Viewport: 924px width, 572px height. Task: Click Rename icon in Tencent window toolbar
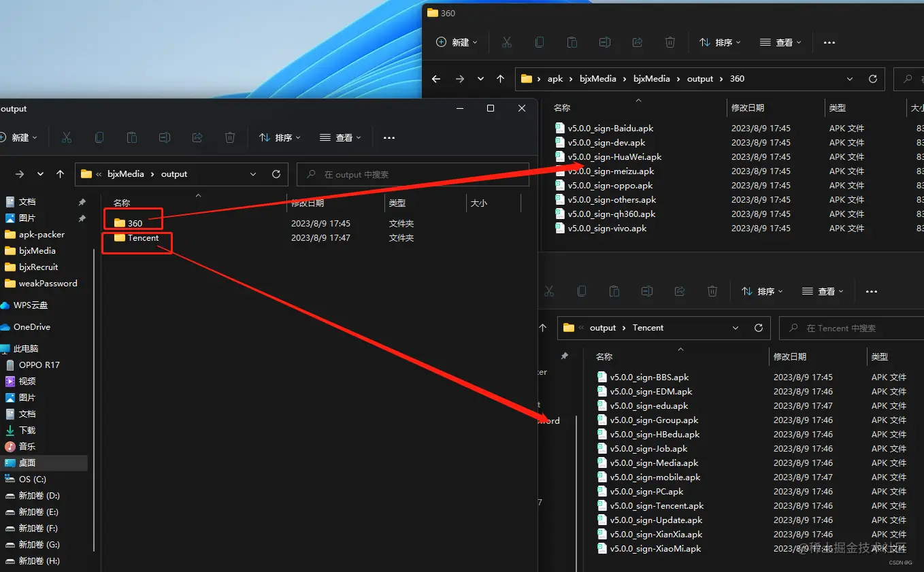point(647,291)
